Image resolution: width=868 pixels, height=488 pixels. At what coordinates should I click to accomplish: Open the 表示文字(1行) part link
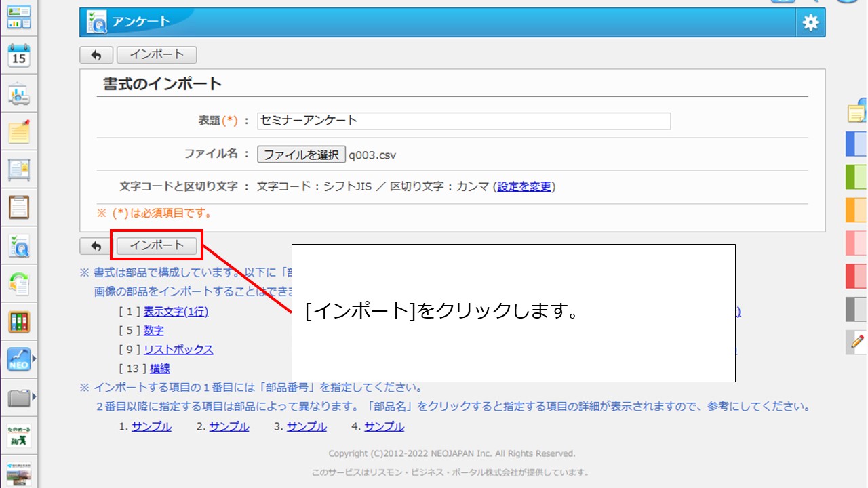click(176, 312)
